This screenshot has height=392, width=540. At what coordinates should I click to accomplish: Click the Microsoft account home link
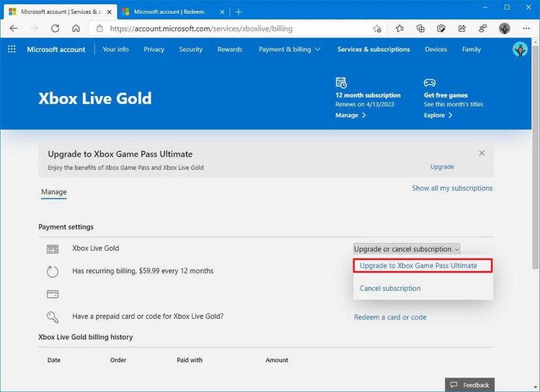(x=56, y=49)
